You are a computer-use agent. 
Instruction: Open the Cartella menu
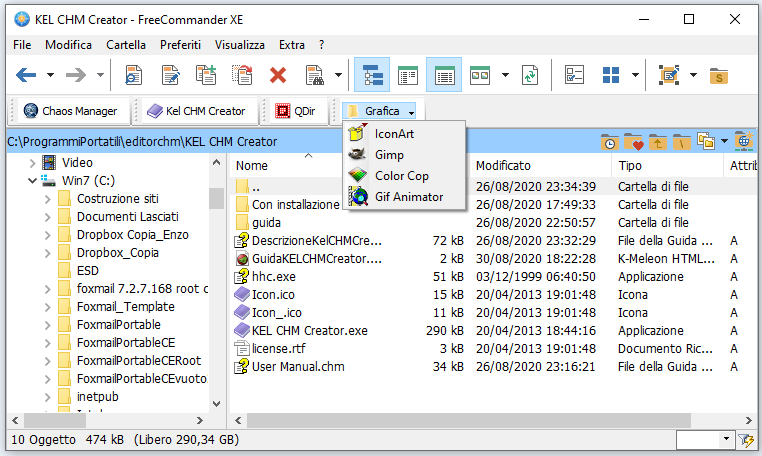tap(126, 45)
